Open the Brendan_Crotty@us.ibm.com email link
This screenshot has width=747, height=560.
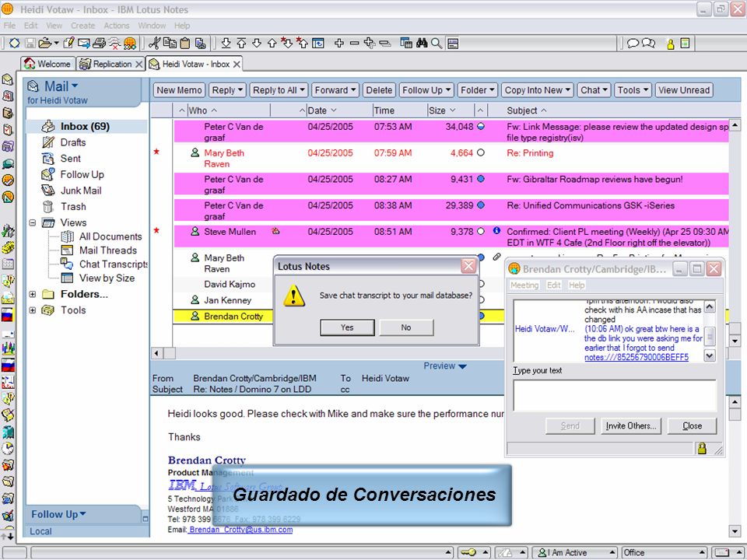point(240,530)
